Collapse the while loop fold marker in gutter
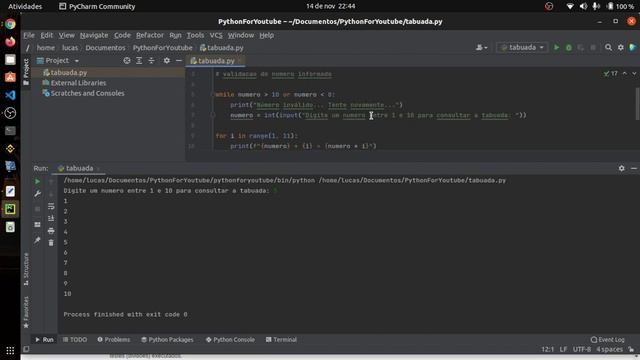 [x=213, y=95]
